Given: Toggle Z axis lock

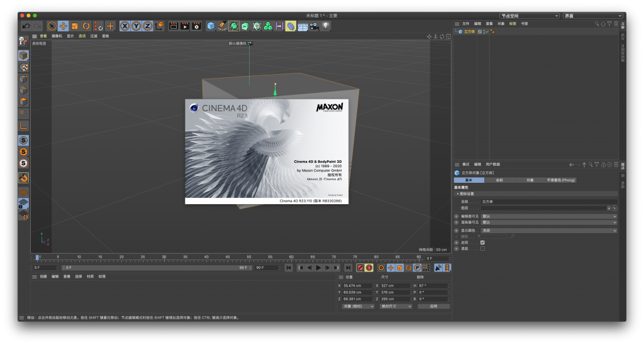Looking at the screenshot, I should click(x=148, y=26).
